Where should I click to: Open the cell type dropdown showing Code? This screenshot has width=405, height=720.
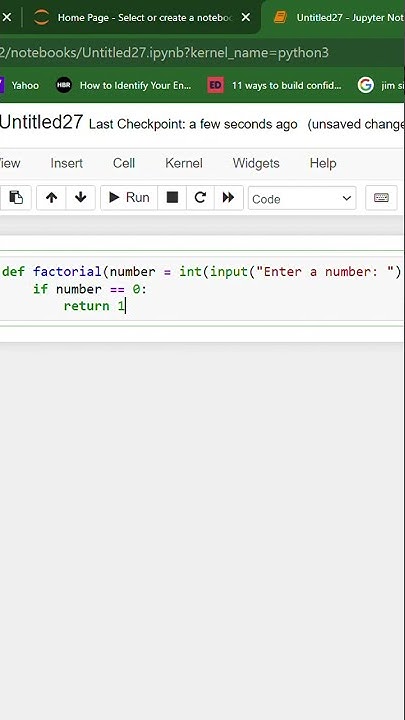[x=302, y=198]
